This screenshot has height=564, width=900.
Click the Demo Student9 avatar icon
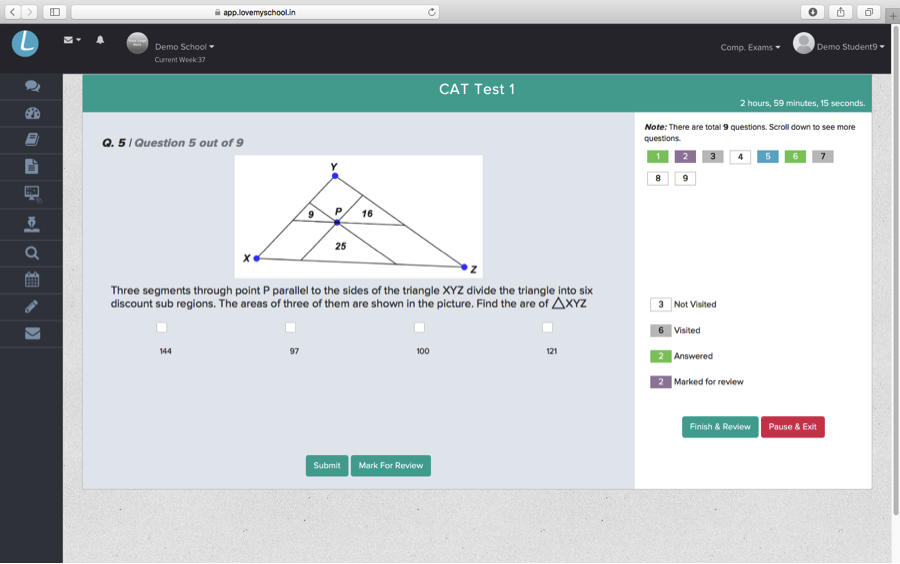coord(804,43)
